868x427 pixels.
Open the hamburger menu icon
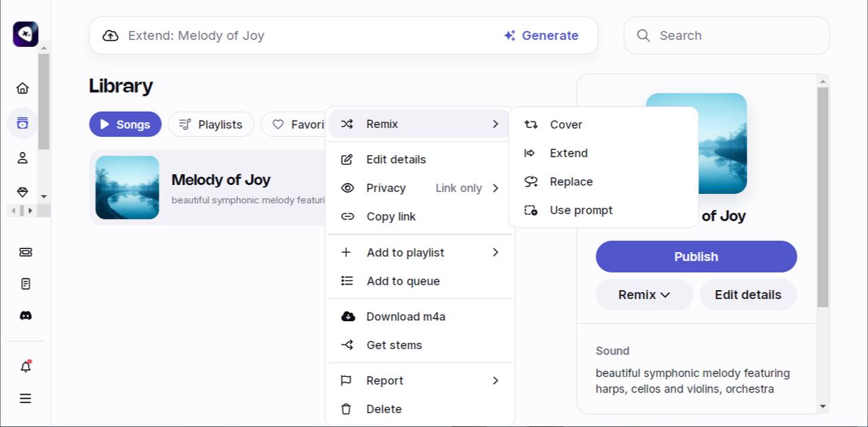point(25,399)
